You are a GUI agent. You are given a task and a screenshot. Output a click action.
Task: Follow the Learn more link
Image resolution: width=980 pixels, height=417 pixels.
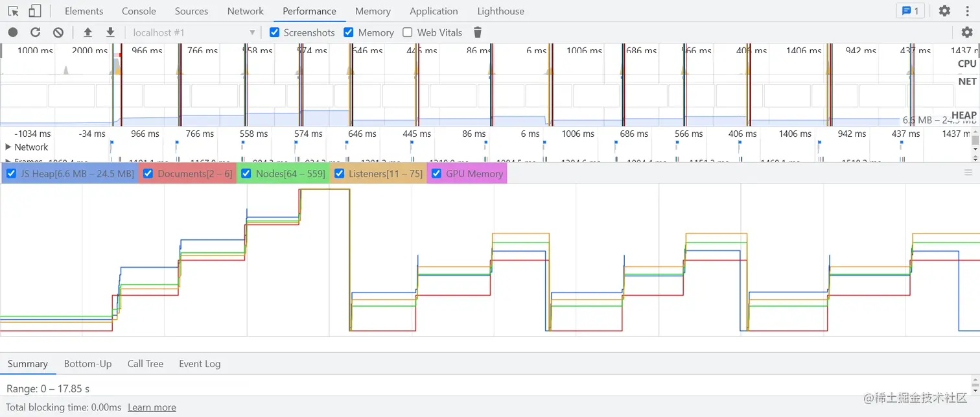pyautogui.click(x=152, y=407)
